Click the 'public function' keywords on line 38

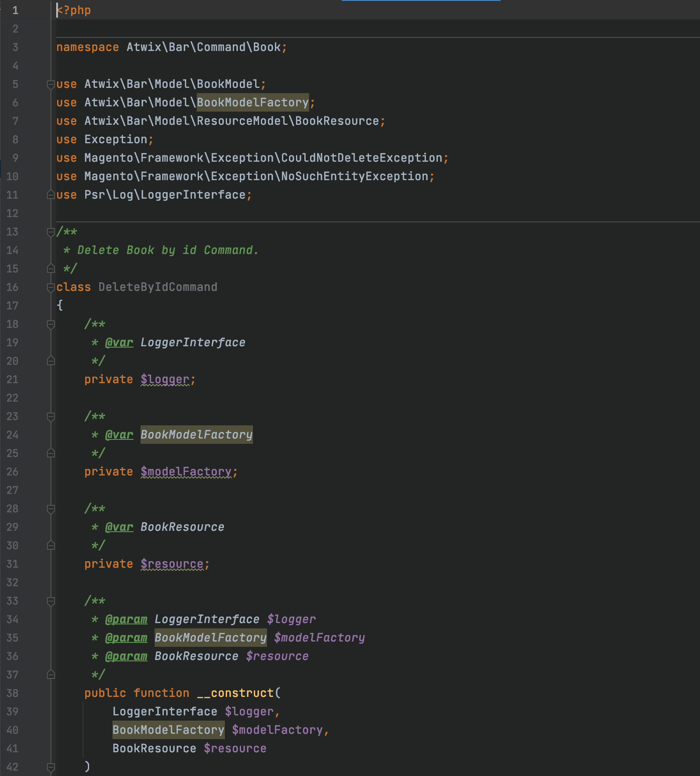click(137, 693)
